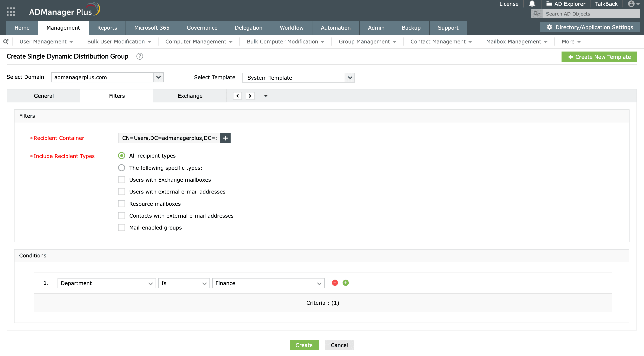644x356 pixels.
Task: Open the user account avatar menu
Action: click(x=634, y=4)
